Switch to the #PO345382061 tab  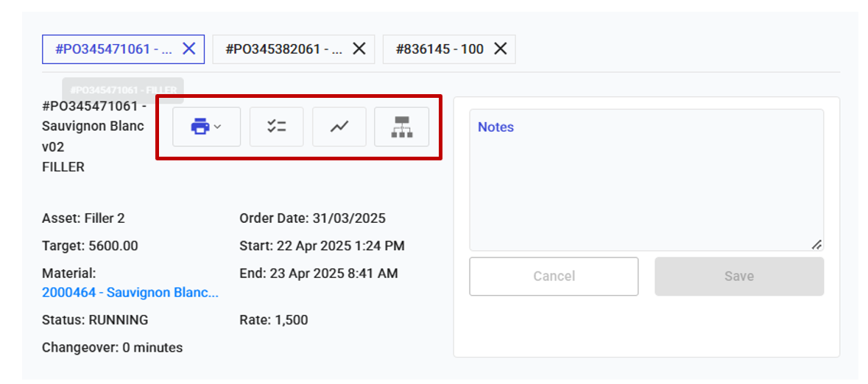(x=283, y=49)
